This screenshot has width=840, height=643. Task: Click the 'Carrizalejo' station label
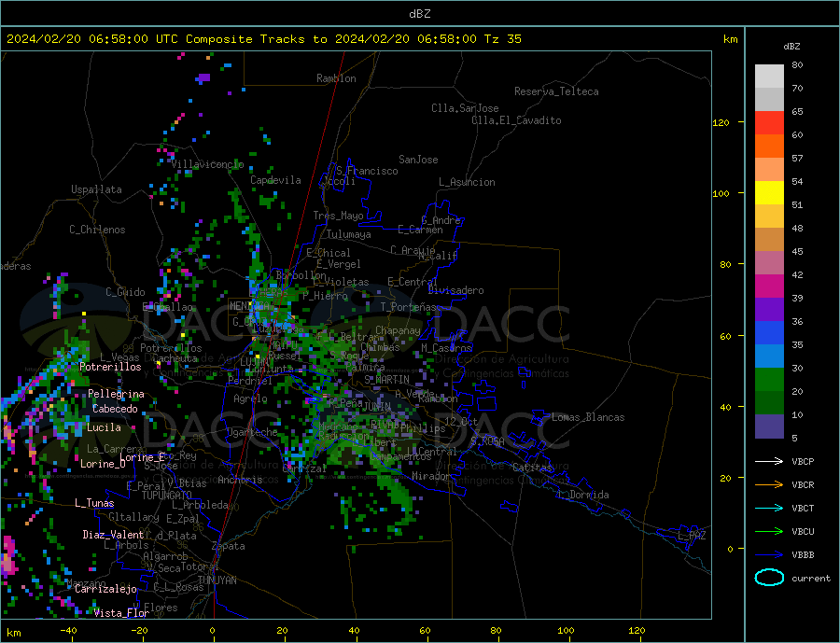click(105, 590)
